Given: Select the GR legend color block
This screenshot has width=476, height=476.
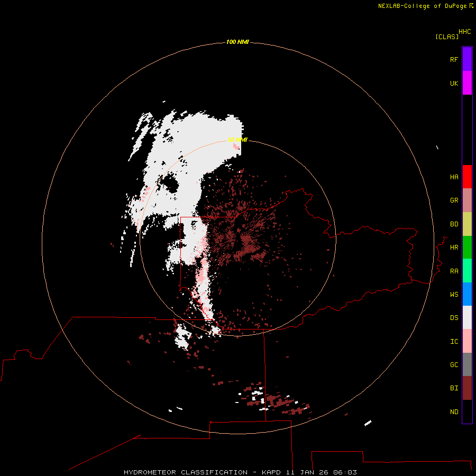Looking at the screenshot, I should tap(467, 200).
